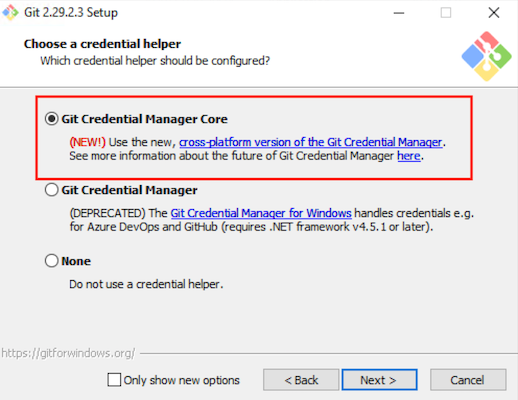518x400 pixels.
Task: Minimize the Git Setup window
Action: click(399, 13)
